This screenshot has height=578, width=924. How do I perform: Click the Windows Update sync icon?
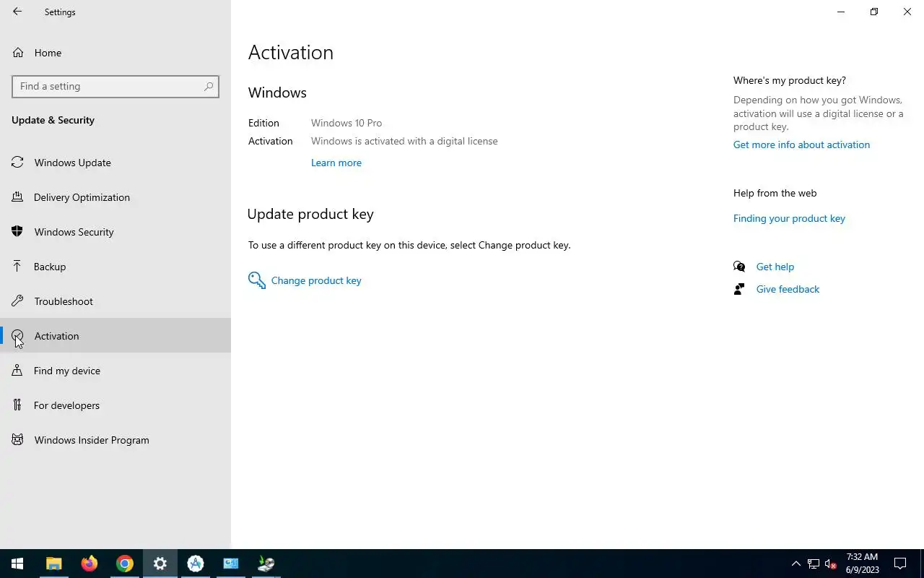pos(17,163)
